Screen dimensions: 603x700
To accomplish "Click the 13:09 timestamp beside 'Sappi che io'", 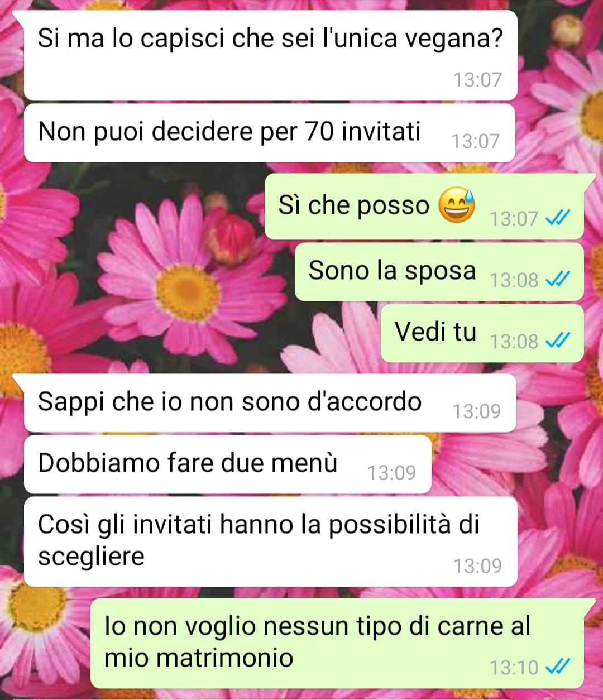I will (x=476, y=411).
